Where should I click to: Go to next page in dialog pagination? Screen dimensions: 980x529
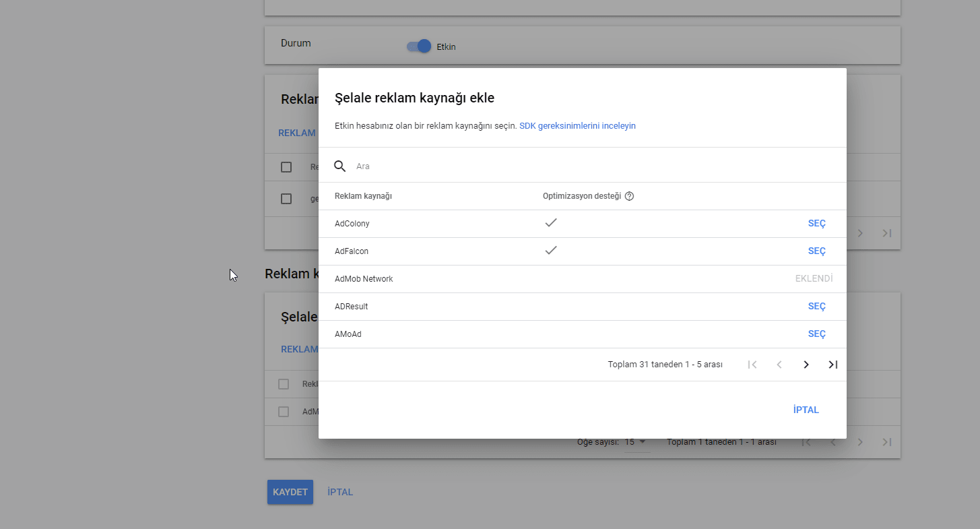tap(806, 365)
